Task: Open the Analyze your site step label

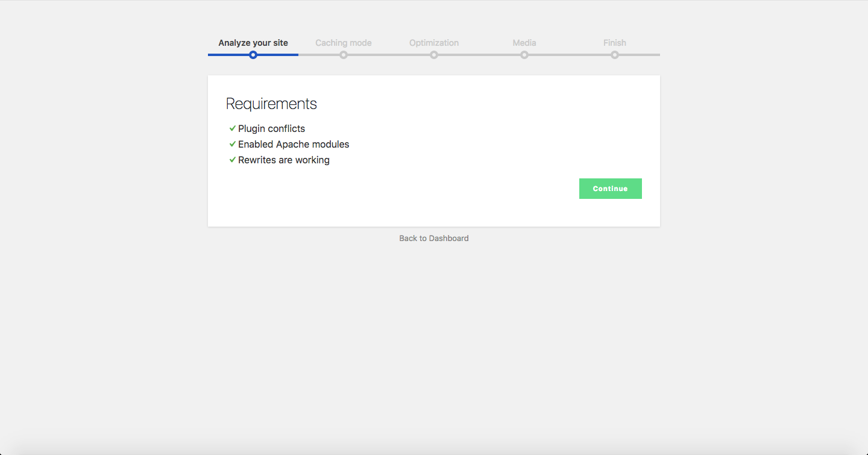Action: coord(253,43)
